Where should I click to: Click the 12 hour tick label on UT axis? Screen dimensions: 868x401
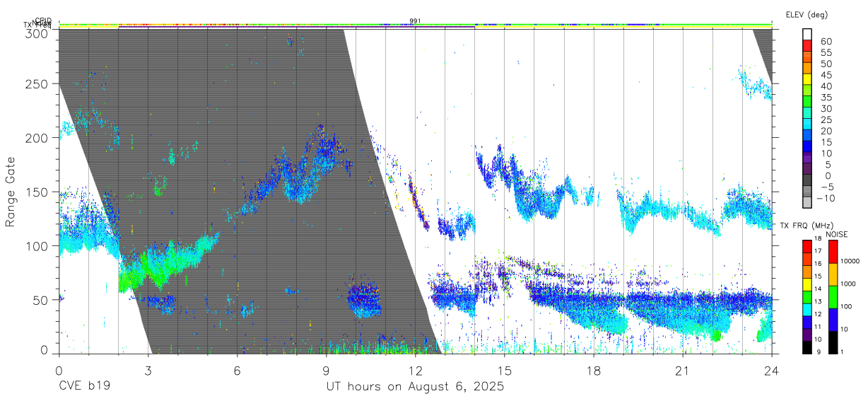click(x=415, y=371)
